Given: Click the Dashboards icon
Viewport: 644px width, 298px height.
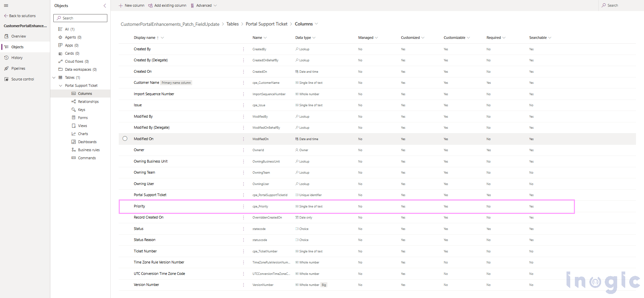Looking at the screenshot, I should coord(73,142).
